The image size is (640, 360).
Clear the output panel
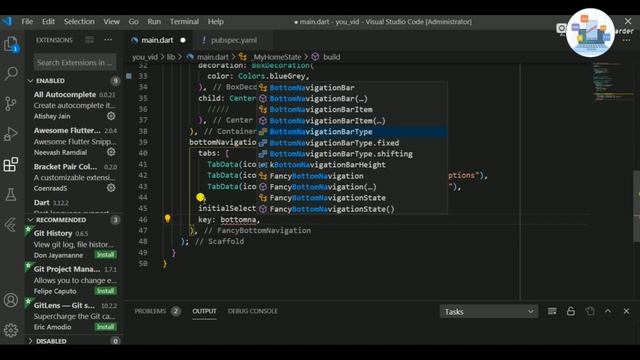(552, 311)
